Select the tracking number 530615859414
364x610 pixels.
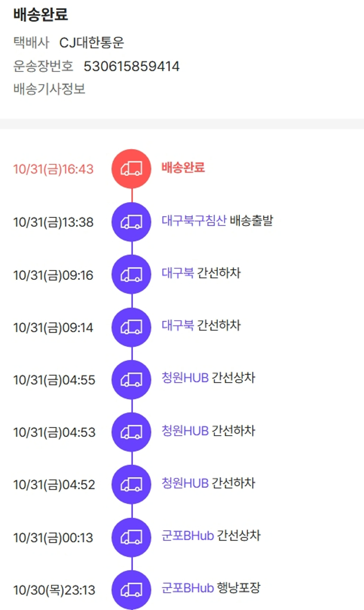tap(132, 67)
